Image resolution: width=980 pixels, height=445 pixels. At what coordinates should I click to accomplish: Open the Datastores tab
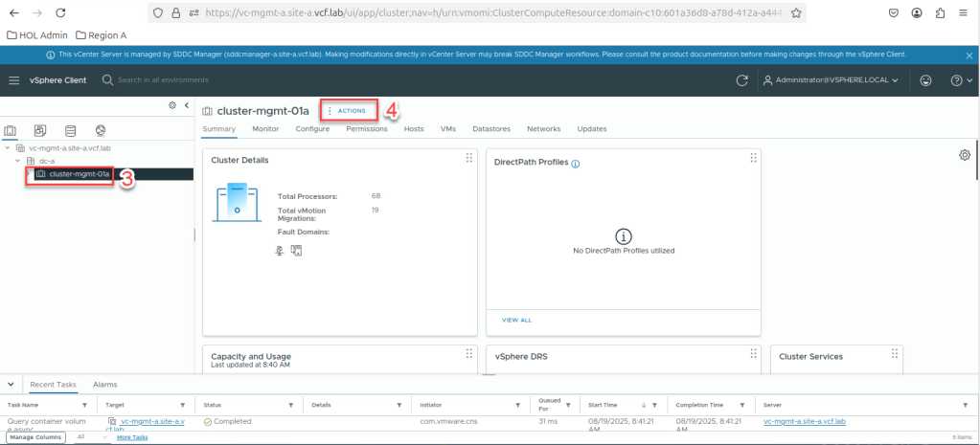click(491, 129)
